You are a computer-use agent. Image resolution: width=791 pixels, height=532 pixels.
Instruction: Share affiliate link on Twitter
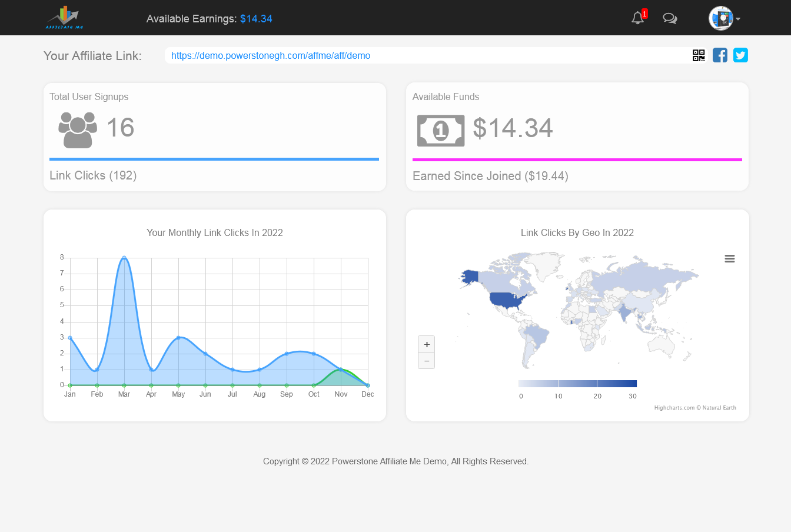(x=740, y=55)
